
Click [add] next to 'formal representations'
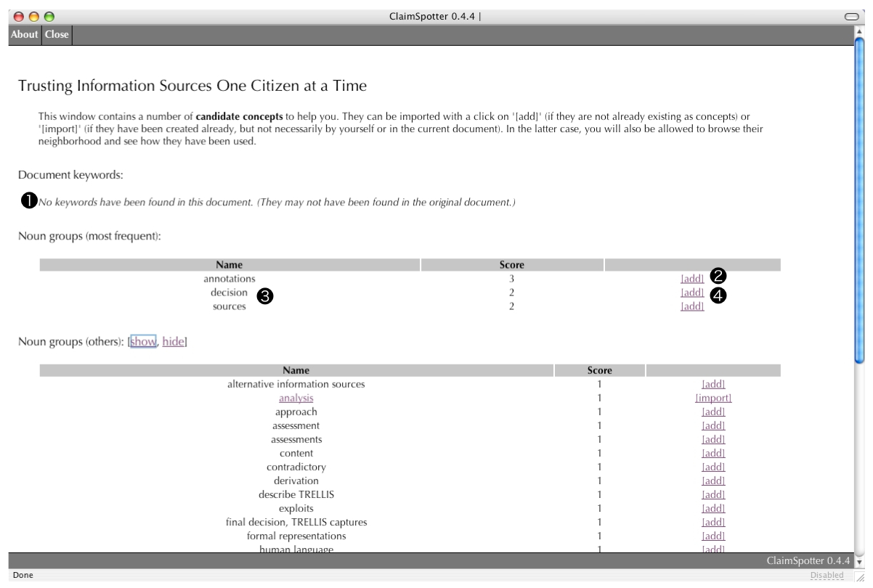pos(713,536)
